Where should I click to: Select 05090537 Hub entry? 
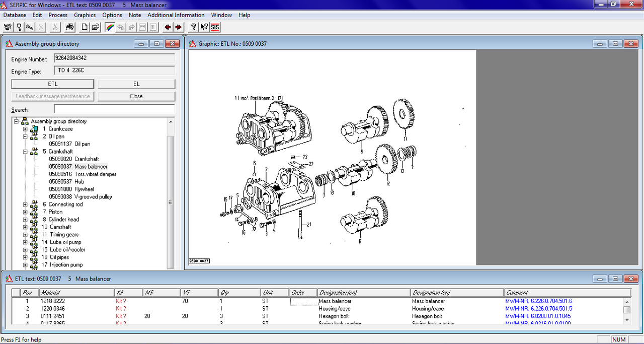click(66, 182)
